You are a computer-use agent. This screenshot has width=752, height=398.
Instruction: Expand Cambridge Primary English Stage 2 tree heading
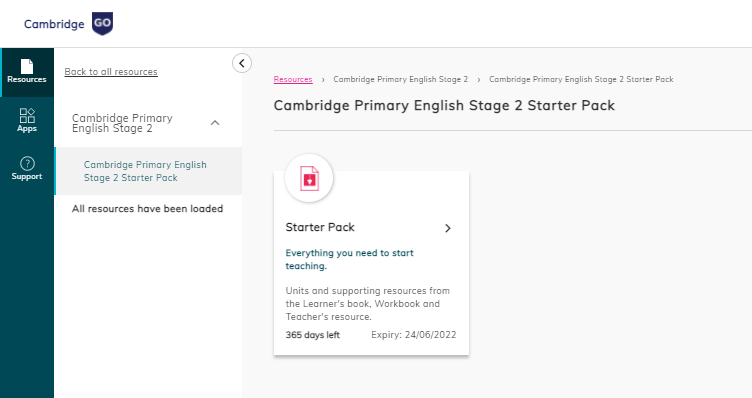(x=122, y=123)
